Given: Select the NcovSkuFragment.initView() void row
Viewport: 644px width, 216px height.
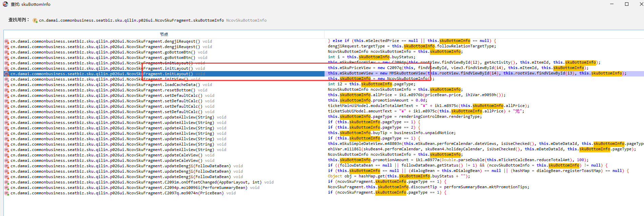Looking at the screenshot, I should (164, 79).
